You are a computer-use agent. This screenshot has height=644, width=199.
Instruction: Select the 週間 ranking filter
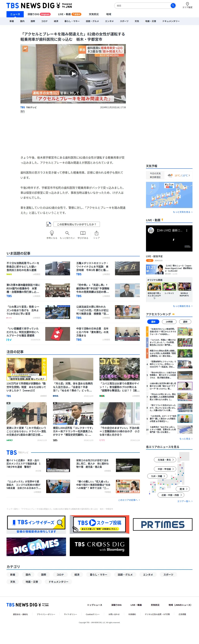click(x=185, y=322)
